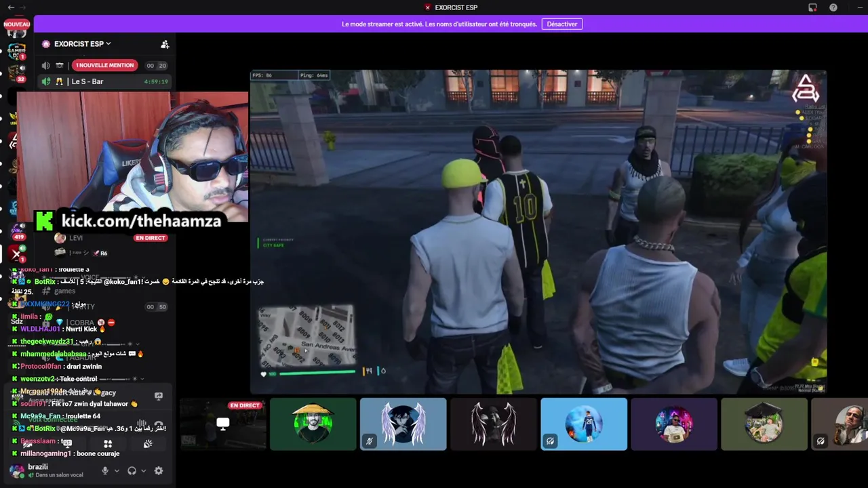The height and width of the screenshot is (488, 868).
Task: Click the camera icon beside the mention pill
Action: coord(60,65)
